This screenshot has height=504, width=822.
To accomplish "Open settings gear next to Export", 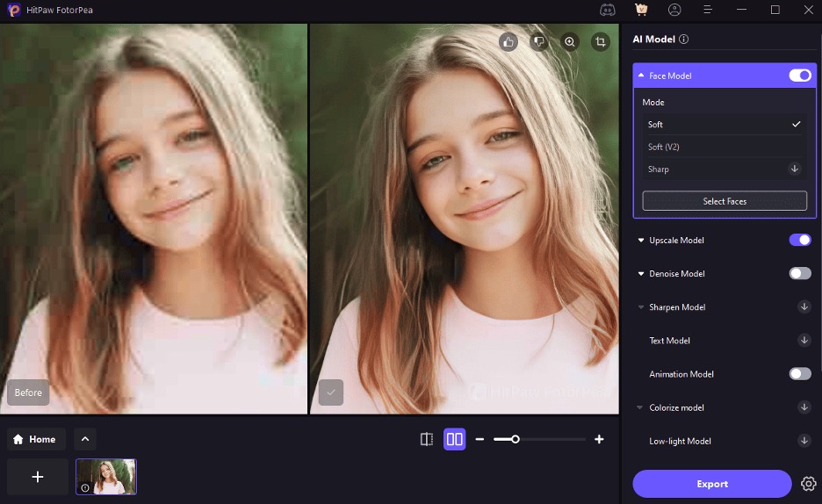I will point(808,484).
